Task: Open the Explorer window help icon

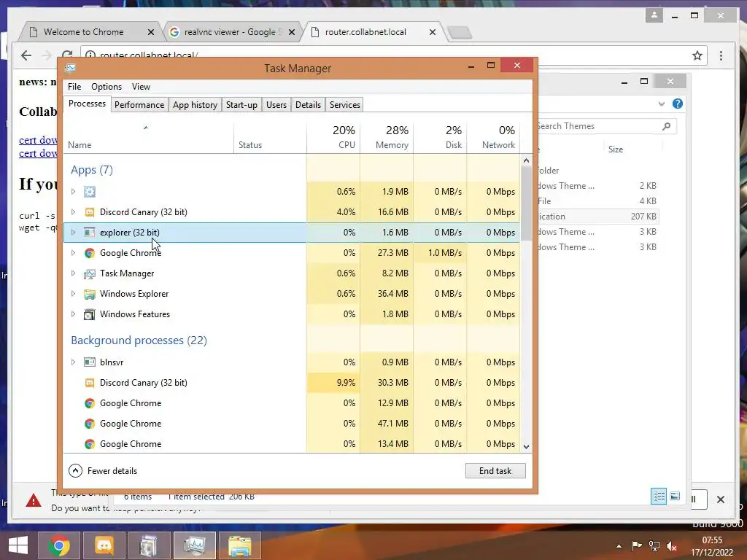Action: pos(678,104)
